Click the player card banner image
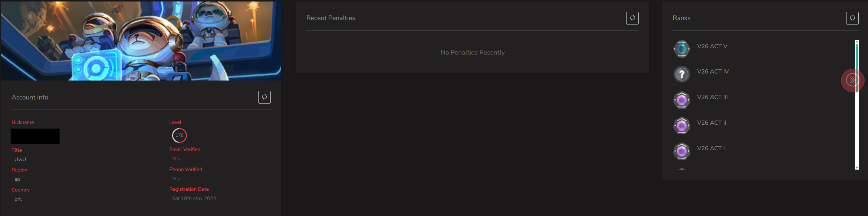This screenshot has width=868, height=216. coord(141,41)
